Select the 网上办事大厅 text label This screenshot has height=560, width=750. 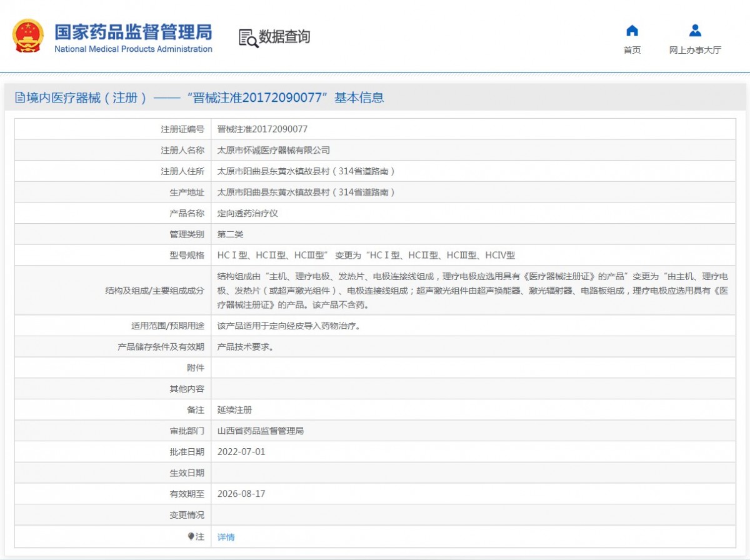[x=695, y=50]
